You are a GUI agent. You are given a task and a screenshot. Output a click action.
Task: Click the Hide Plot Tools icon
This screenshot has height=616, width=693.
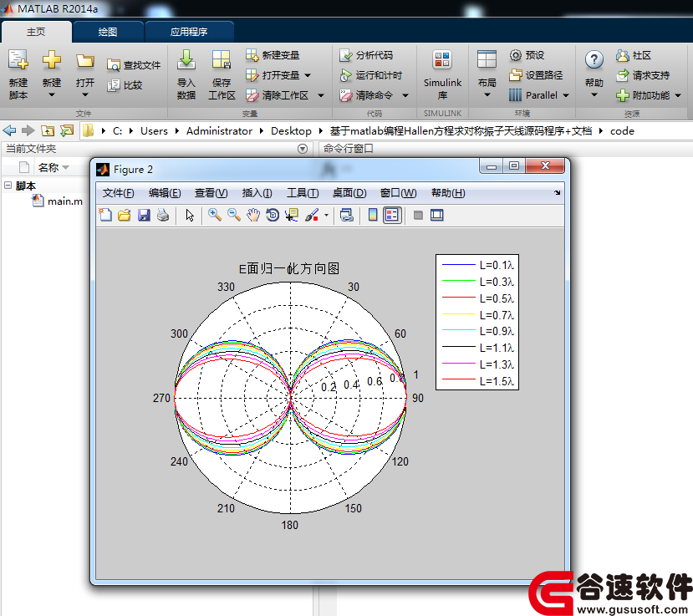[x=418, y=215]
